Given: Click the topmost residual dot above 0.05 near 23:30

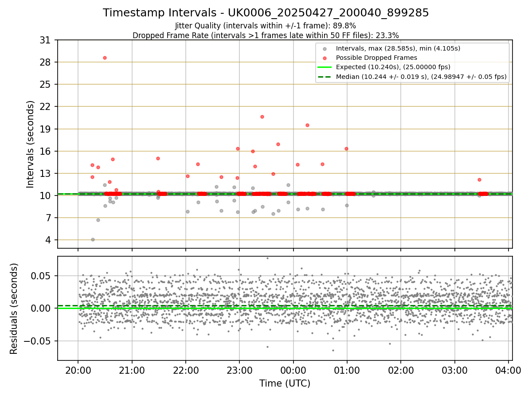Looking at the screenshot, I should pyautogui.click(x=267, y=258).
